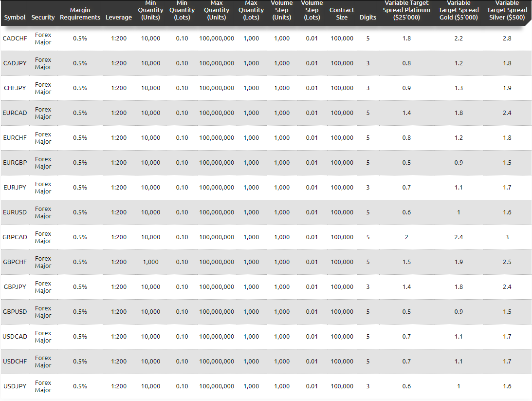Image resolution: width=532 pixels, height=401 pixels.
Task: Click the Symbol column header
Action: point(15,18)
